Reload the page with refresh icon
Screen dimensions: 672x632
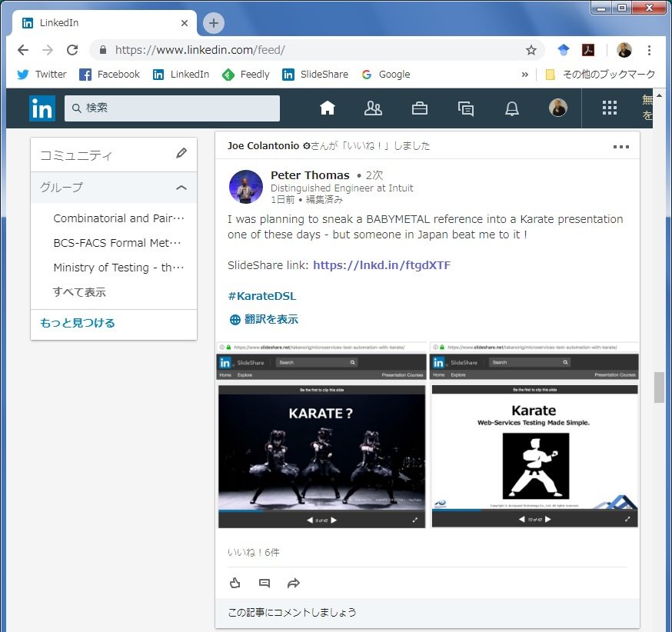click(x=72, y=50)
